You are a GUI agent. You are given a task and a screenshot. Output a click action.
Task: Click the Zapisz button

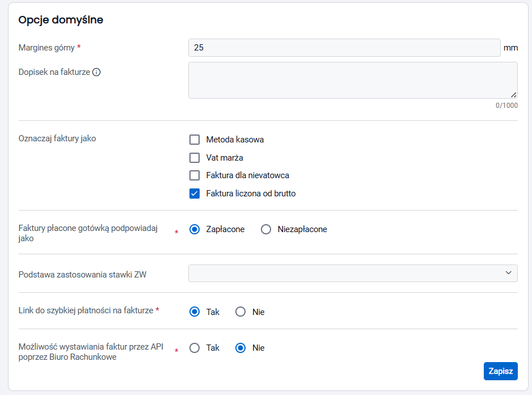pos(501,371)
